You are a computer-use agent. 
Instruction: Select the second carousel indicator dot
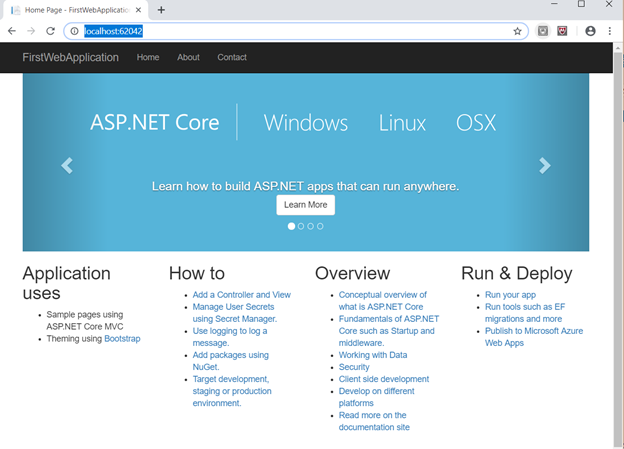click(x=301, y=226)
